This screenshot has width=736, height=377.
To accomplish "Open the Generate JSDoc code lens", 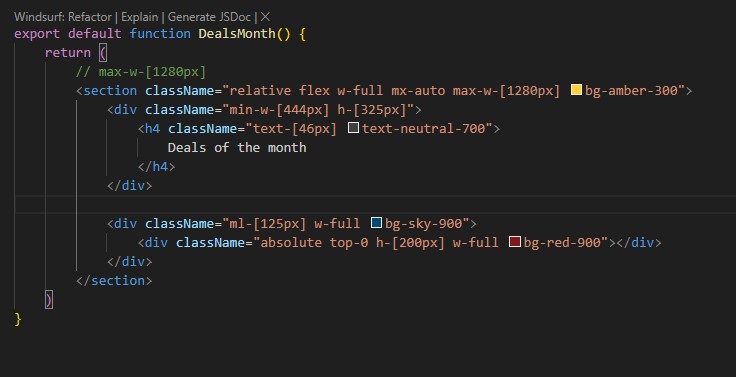I will pyautogui.click(x=210, y=17).
